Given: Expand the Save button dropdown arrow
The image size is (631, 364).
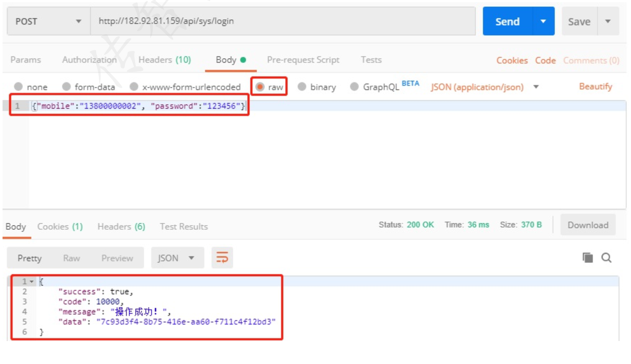Looking at the screenshot, I should tap(608, 21).
